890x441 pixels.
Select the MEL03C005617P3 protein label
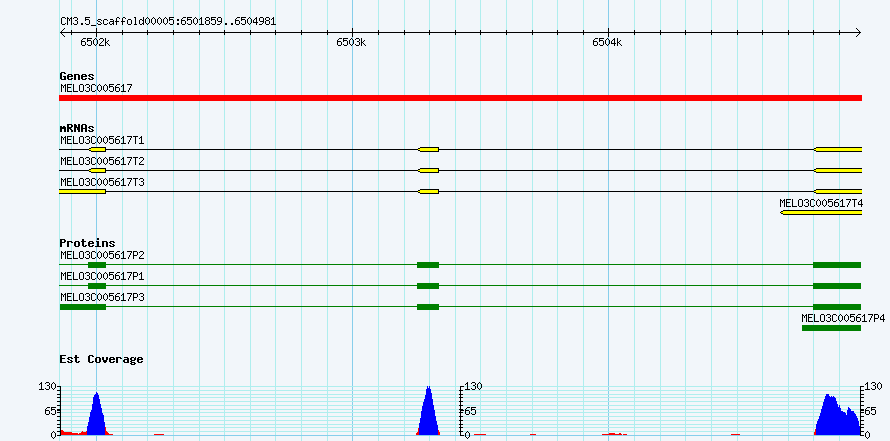(102, 297)
